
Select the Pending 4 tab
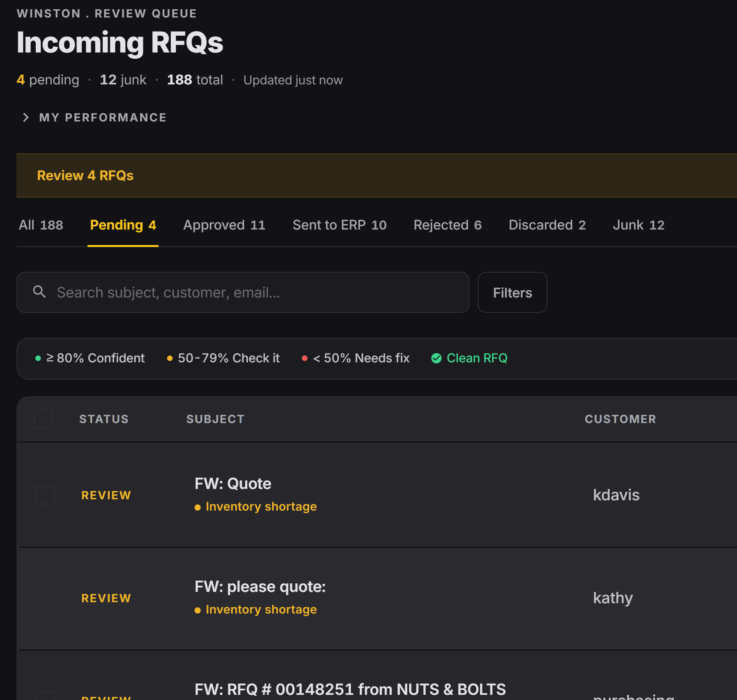point(123,225)
